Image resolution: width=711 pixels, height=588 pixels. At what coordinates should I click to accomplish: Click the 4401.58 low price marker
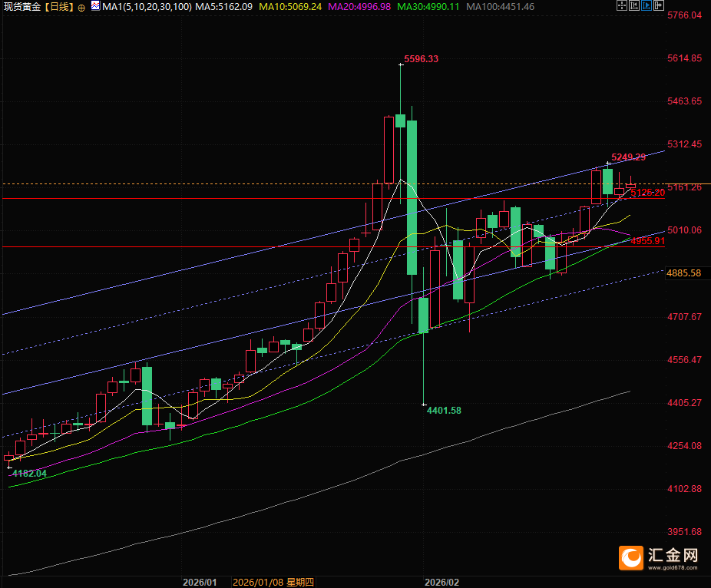click(x=444, y=410)
